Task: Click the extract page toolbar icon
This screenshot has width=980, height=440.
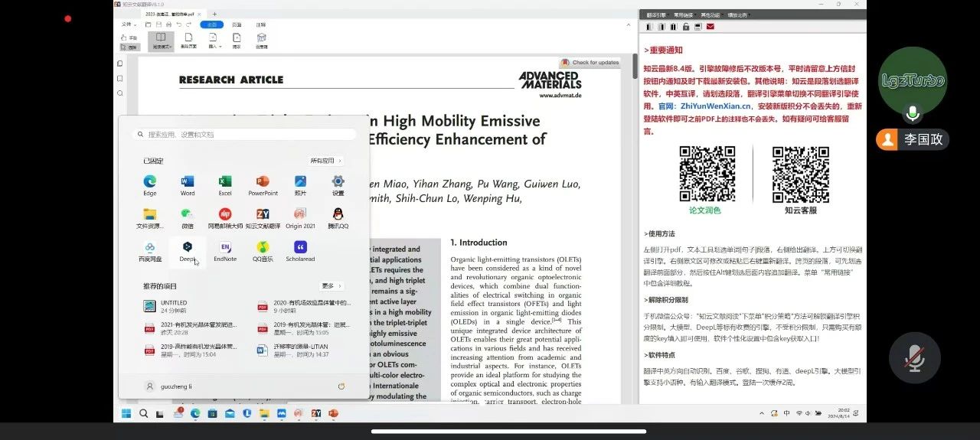Action: click(x=237, y=41)
